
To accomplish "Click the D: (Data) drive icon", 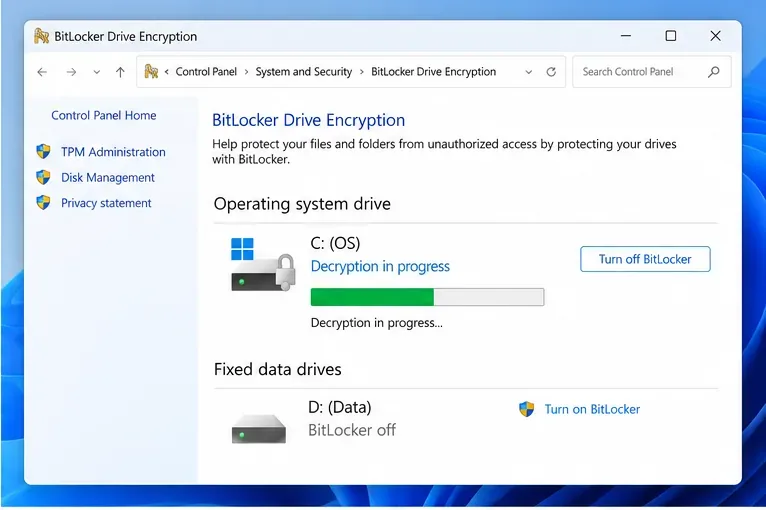I will (259, 429).
